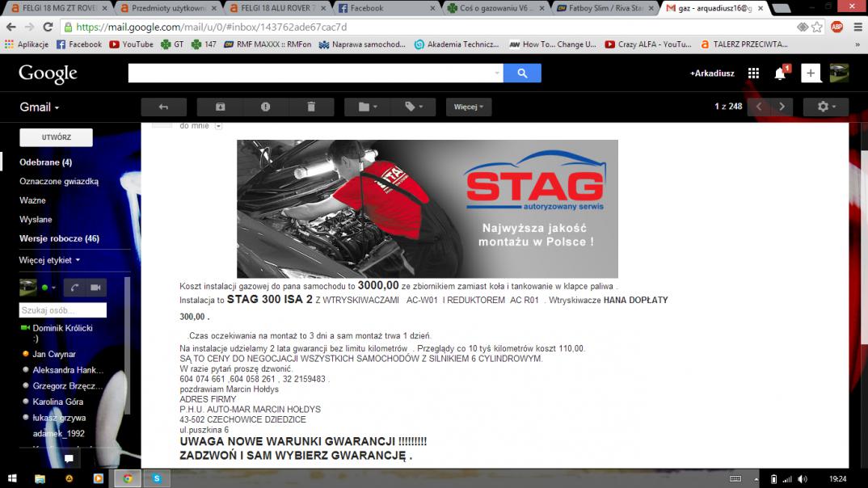This screenshot has width=868, height=488.
Task: Open Aplikacje apps shortcut
Action: point(27,44)
